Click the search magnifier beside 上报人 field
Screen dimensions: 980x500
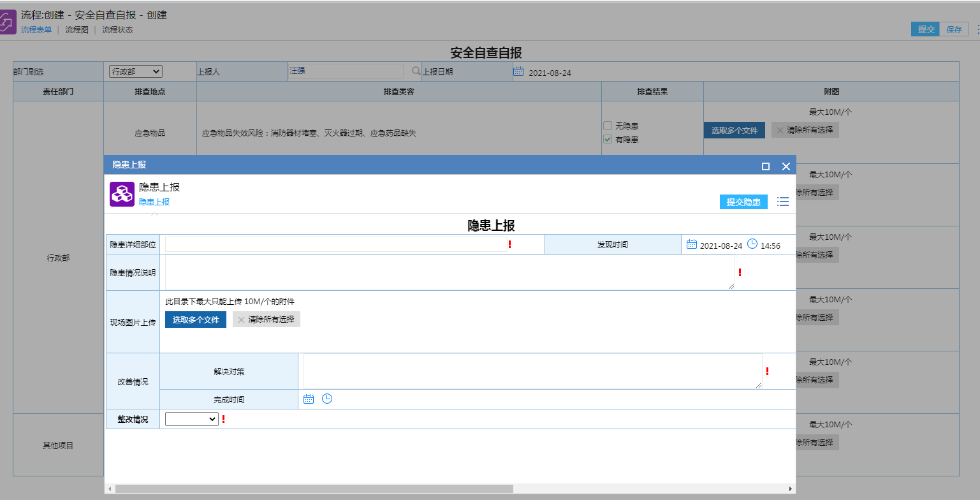pyautogui.click(x=416, y=71)
